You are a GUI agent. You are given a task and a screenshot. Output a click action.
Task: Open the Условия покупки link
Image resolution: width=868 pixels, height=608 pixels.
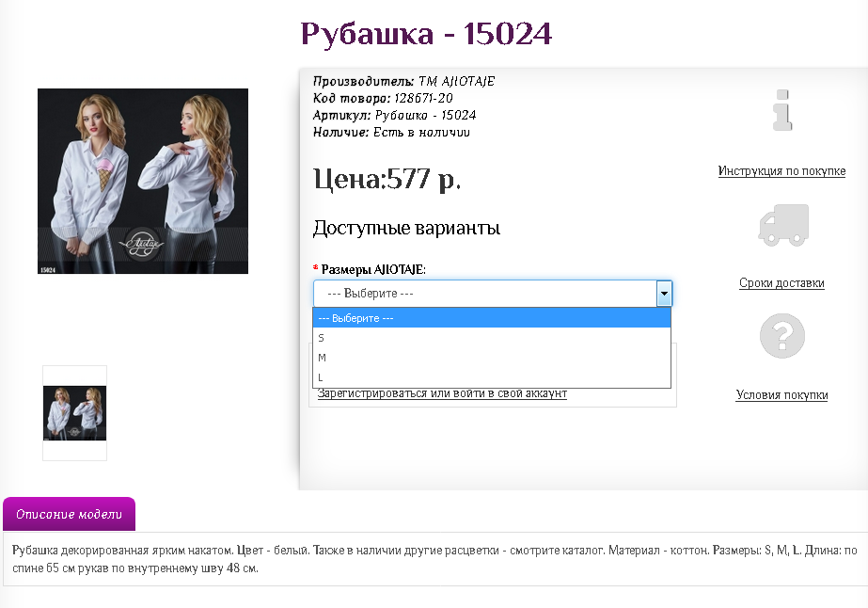(x=781, y=394)
